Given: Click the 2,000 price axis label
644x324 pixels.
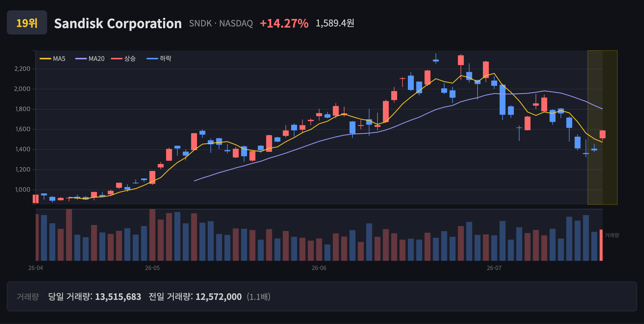Looking at the screenshot, I should (x=22, y=89).
